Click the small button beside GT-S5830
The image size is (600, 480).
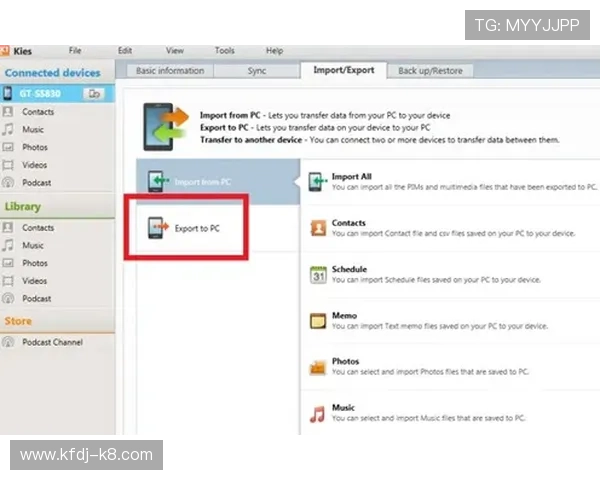[94, 93]
